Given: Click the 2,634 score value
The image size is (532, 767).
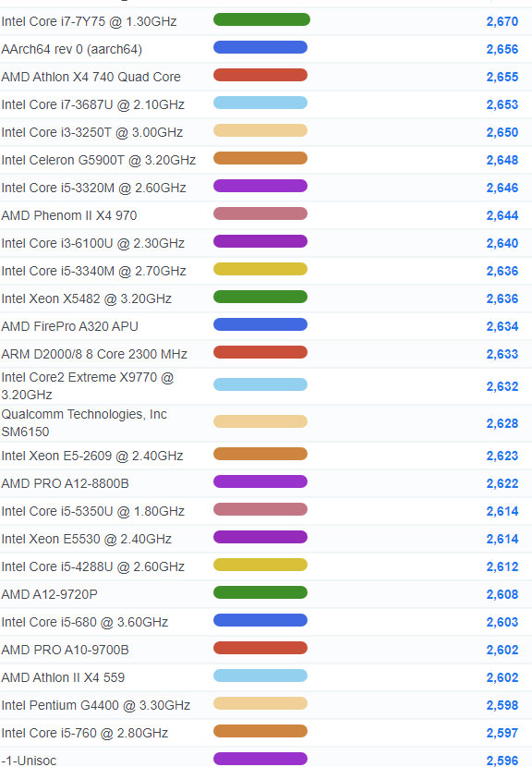Looking at the screenshot, I should point(502,326).
